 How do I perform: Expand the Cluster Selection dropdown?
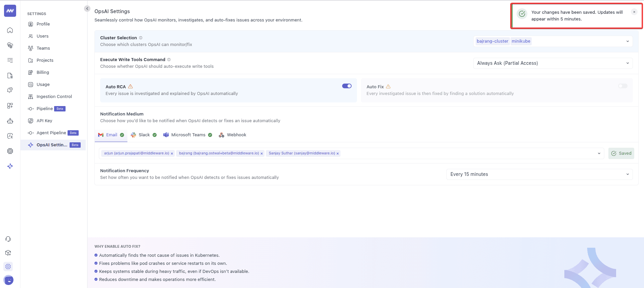click(627, 41)
